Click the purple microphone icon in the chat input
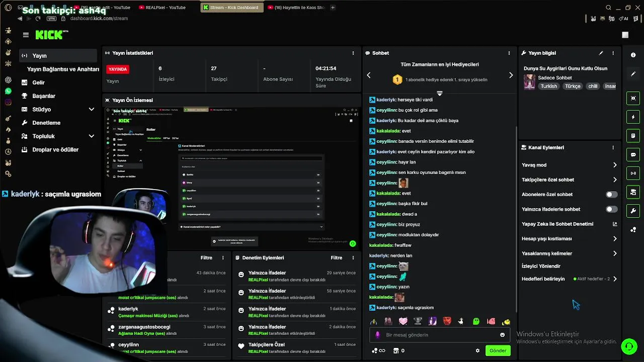644x362 pixels. [x=377, y=335]
